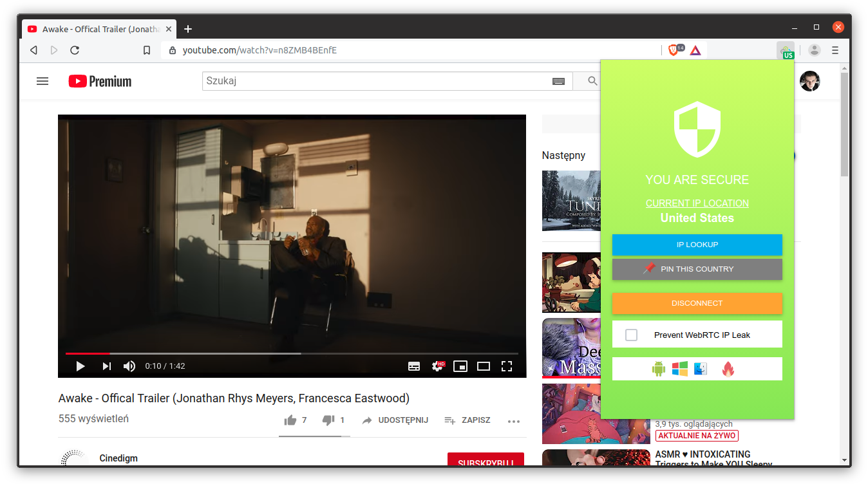This screenshot has height=484, width=868.
Task: Open the YouTube hamburger guide menu
Action: (x=42, y=81)
